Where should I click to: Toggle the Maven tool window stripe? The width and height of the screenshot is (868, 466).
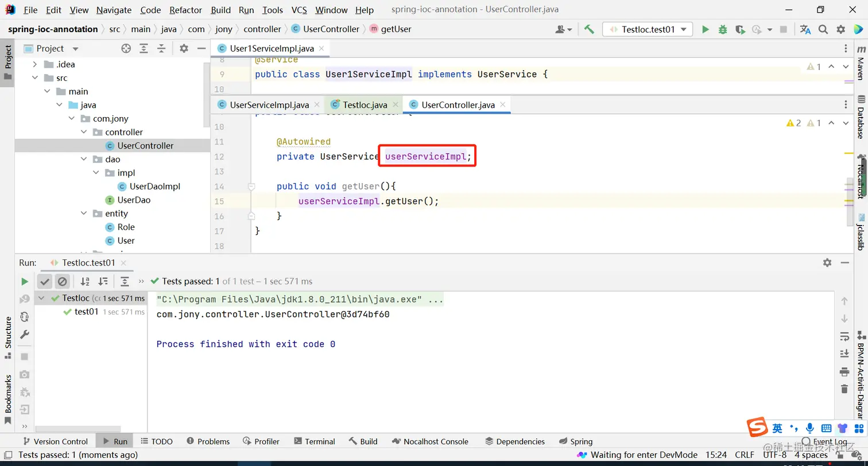click(x=861, y=63)
